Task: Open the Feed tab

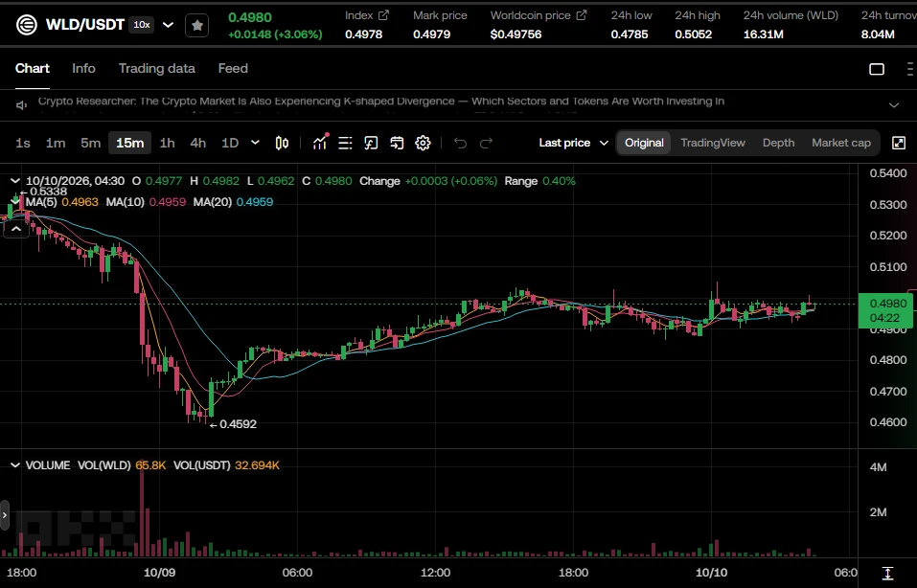Action: click(233, 68)
